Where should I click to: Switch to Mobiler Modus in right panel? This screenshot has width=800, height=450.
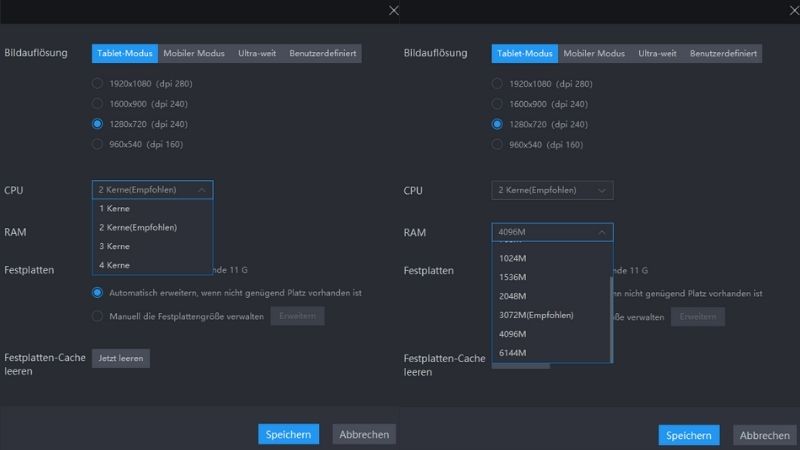594,54
